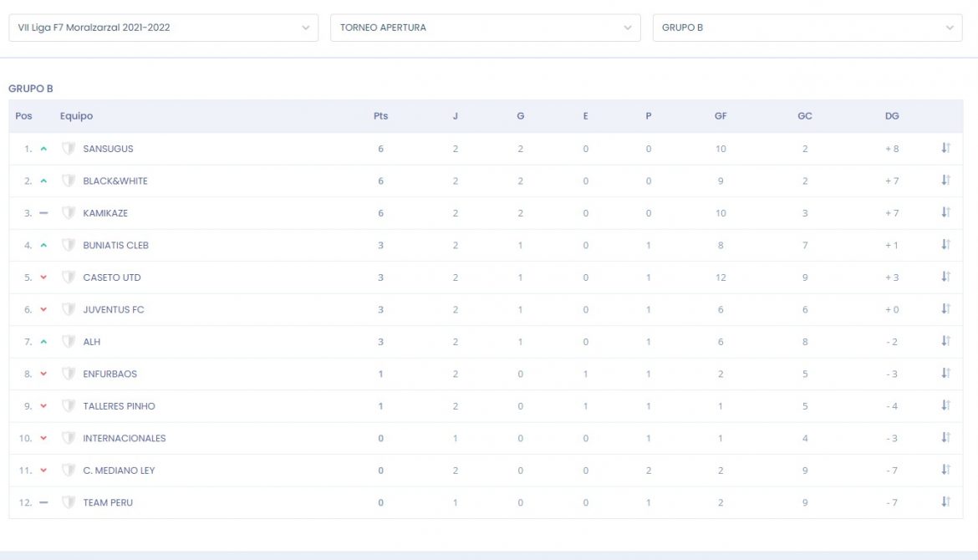Click the shield crest icon beside JUVENTUS FC
The height and width of the screenshot is (560, 978).
click(68, 309)
